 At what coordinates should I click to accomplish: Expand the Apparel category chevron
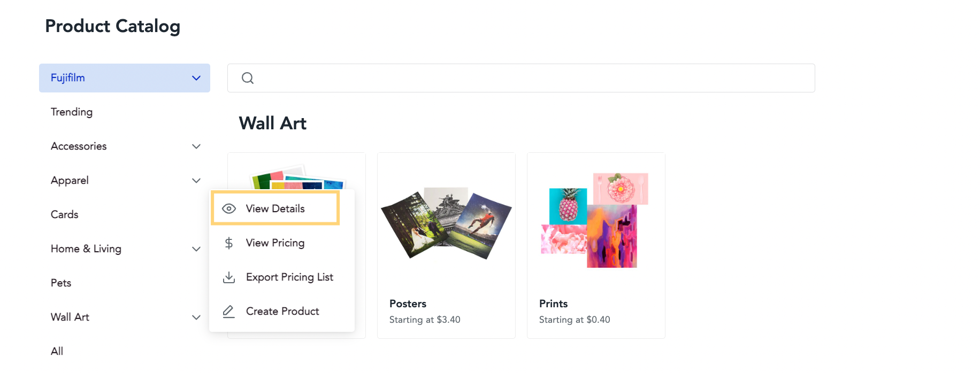(x=196, y=181)
